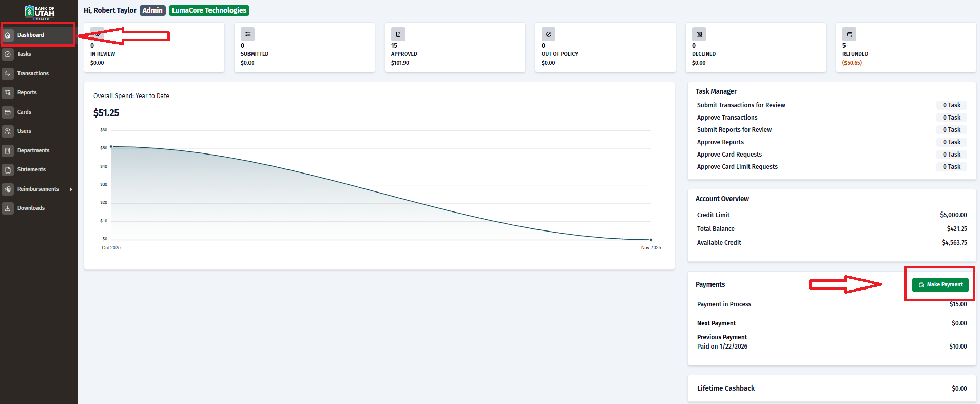Viewport: 980px width, 404px height.
Task: Click the Transactions arrows icon
Action: [x=8, y=73]
